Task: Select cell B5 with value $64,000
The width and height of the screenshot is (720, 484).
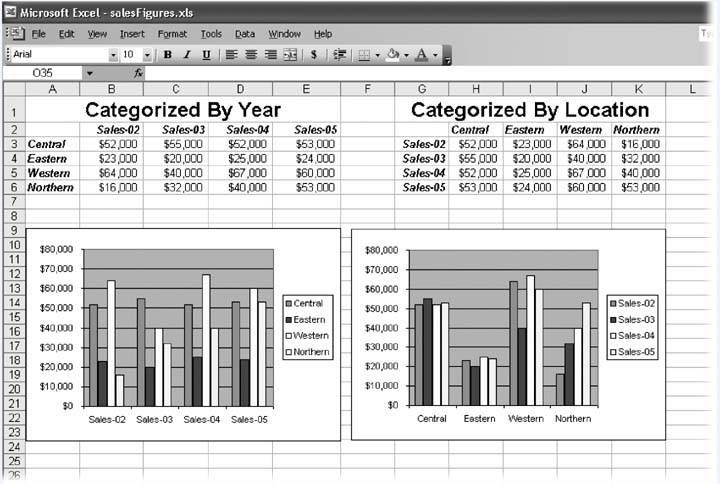Action: click(112, 173)
